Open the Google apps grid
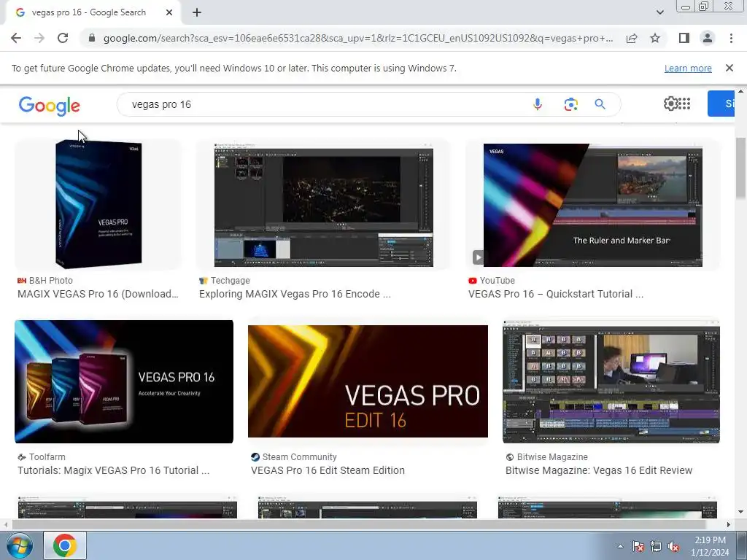Screen dimensions: 747x560 (684, 104)
